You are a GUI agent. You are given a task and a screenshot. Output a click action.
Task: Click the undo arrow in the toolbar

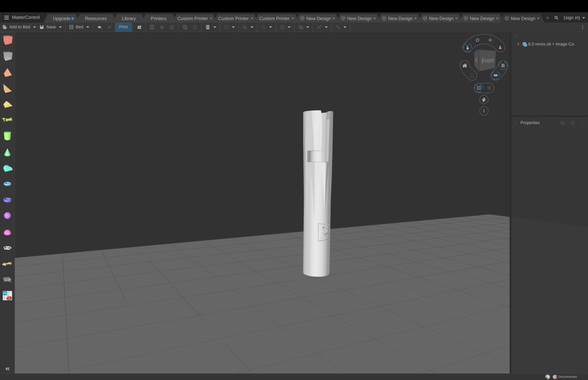pyautogui.click(x=99, y=27)
